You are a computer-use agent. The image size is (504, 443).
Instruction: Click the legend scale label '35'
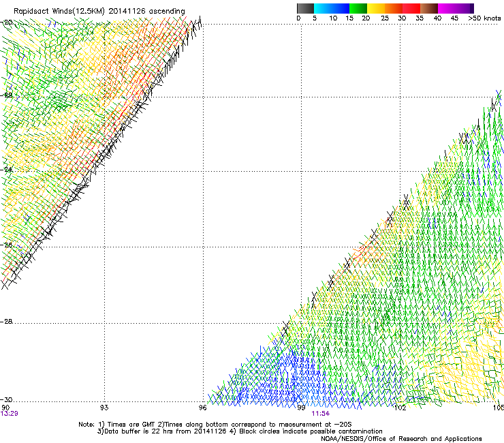coord(420,18)
